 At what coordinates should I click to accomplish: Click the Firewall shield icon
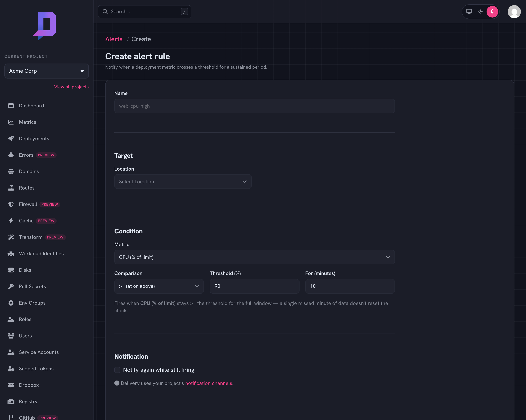click(x=11, y=204)
